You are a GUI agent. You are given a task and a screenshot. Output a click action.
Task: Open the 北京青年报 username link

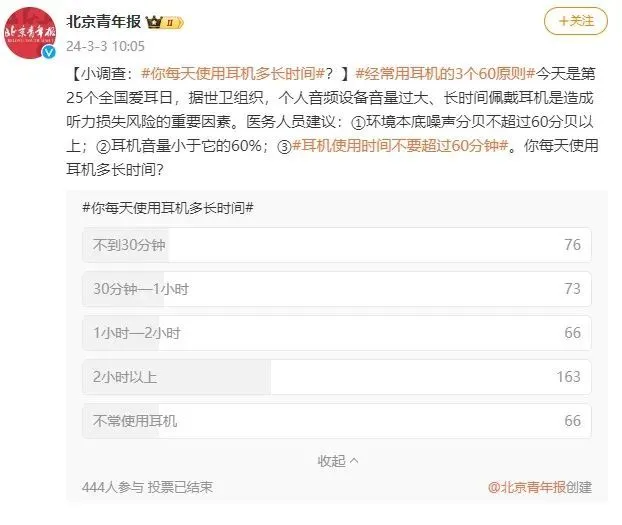103,21
